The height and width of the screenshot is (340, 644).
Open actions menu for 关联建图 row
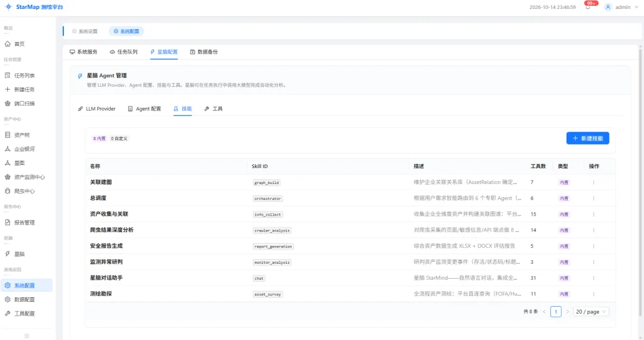(x=593, y=183)
